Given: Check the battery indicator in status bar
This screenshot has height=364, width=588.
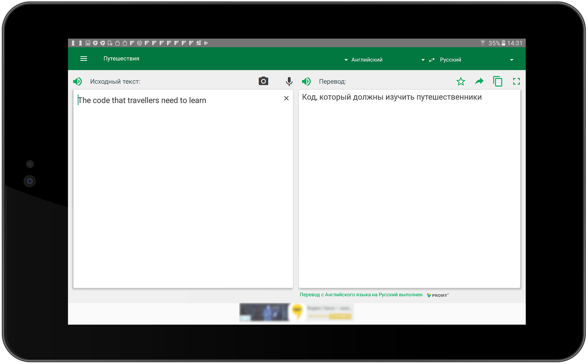Looking at the screenshot, I should 503,43.
